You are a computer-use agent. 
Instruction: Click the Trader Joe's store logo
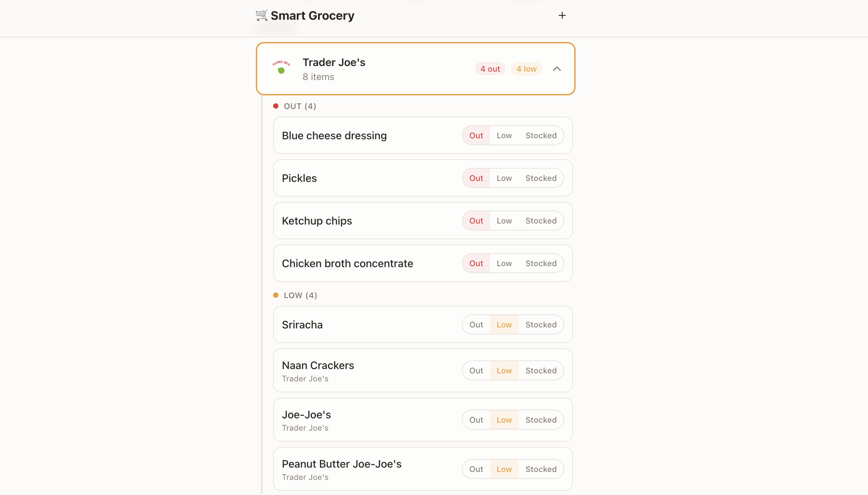281,68
